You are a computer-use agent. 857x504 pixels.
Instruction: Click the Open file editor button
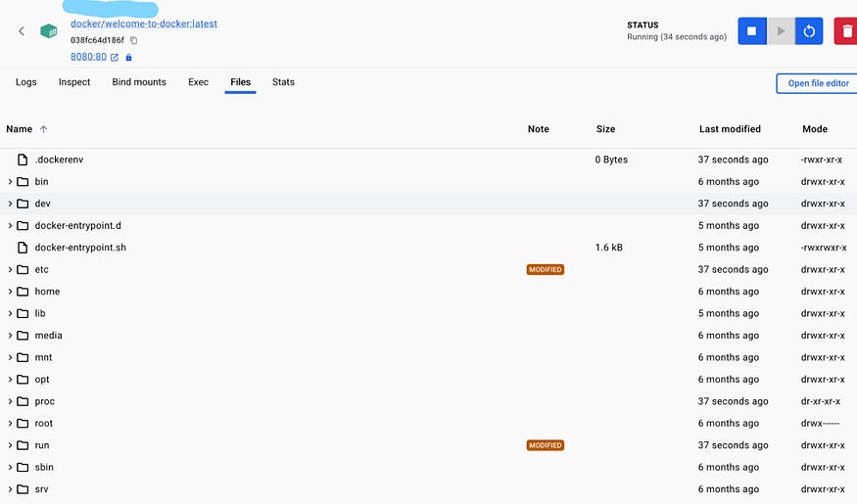point(818,83)
